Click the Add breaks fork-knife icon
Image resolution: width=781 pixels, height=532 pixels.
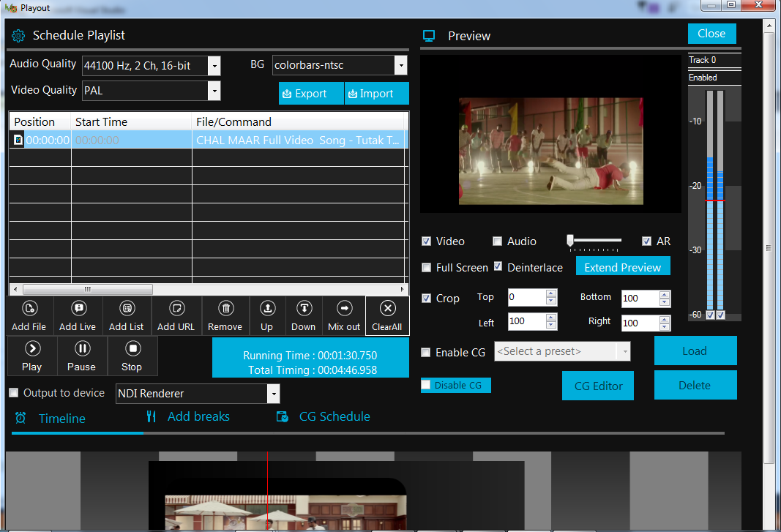(152, 416)
